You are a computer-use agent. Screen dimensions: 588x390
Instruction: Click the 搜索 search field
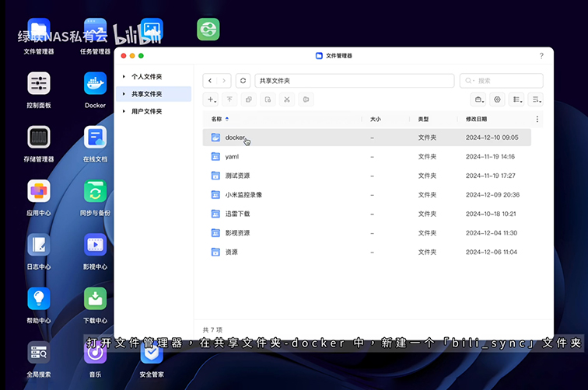pos(502,81)
